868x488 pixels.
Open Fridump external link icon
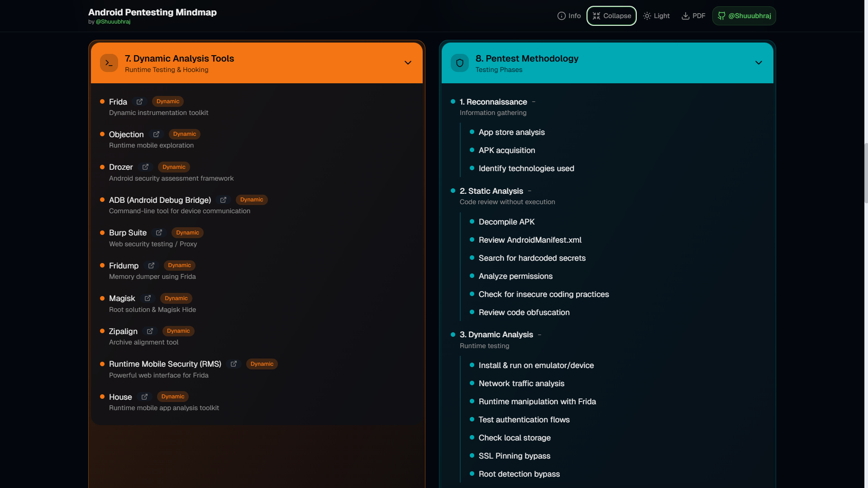[151, 266]
